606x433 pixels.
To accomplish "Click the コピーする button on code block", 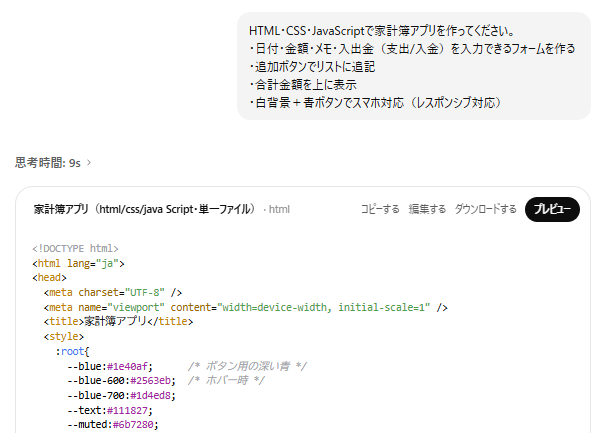I will point(379,209).
